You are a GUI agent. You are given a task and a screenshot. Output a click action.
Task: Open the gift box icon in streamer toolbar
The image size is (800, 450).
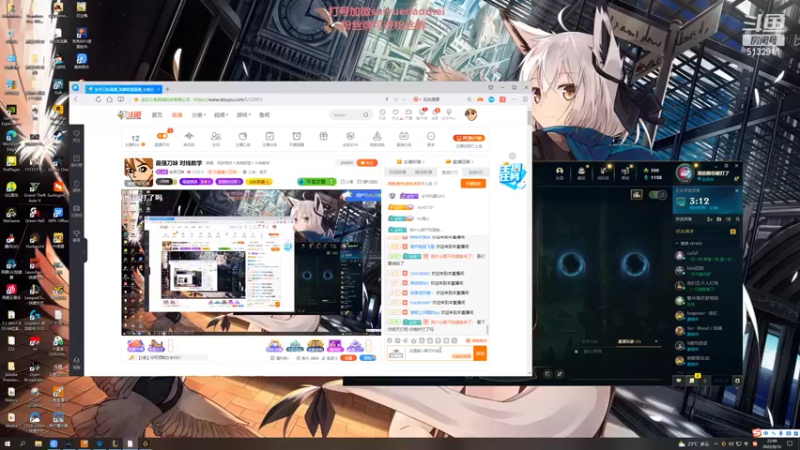pos(323,136)
